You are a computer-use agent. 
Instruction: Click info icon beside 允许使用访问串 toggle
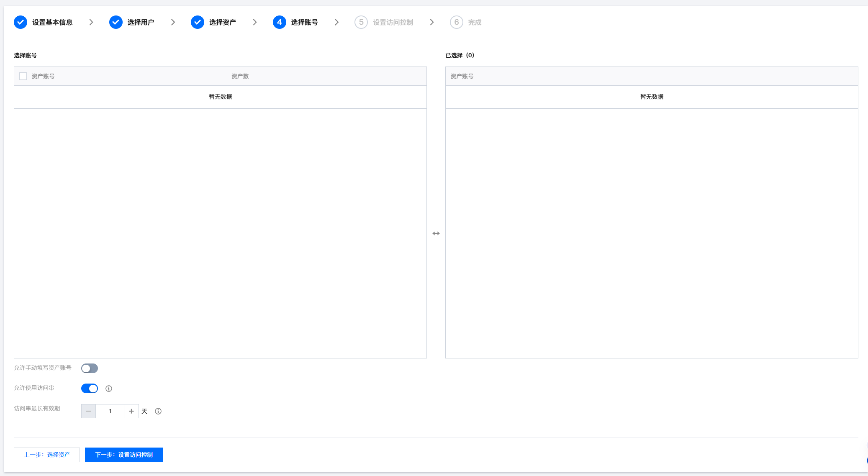tap(109, 389)
